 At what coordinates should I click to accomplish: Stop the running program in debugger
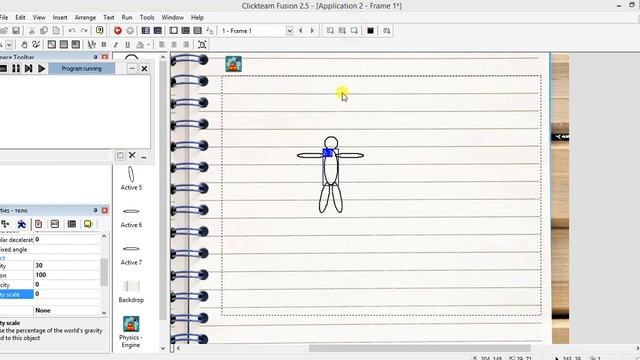pos(3,69)
